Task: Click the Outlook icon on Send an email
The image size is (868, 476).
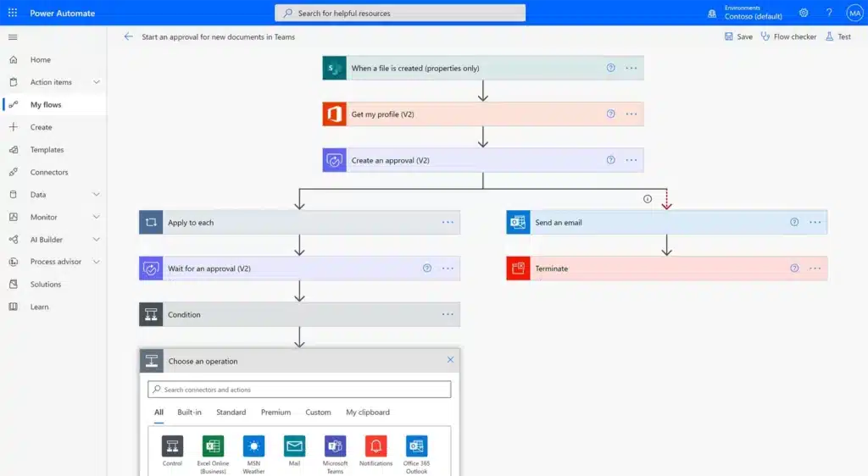Action: 518,222
